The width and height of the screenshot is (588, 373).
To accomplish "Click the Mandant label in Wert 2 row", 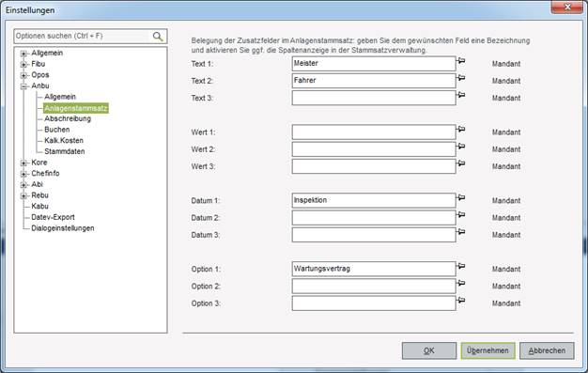I will pos(506,149).
